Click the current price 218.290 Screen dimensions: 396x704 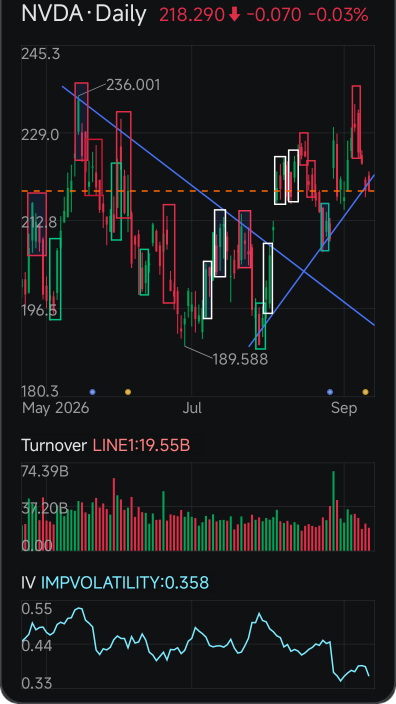192,16
